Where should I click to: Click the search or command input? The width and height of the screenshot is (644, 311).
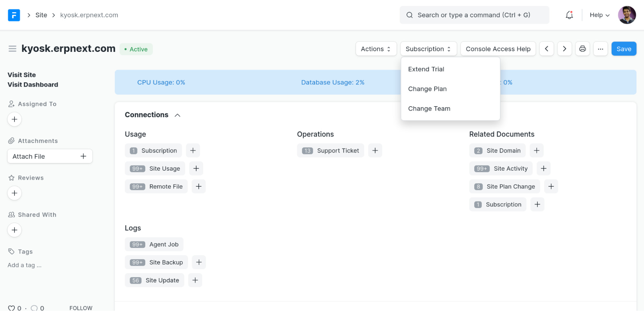pyautogui.click(x=474, y=15)
